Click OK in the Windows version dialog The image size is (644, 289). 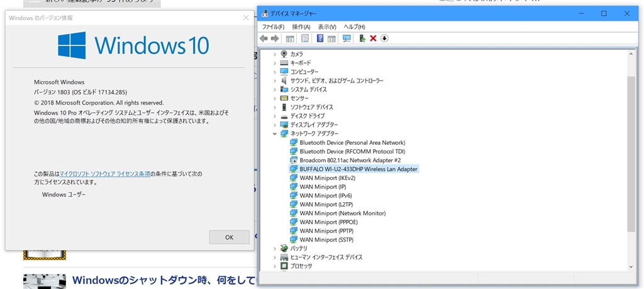229,237
